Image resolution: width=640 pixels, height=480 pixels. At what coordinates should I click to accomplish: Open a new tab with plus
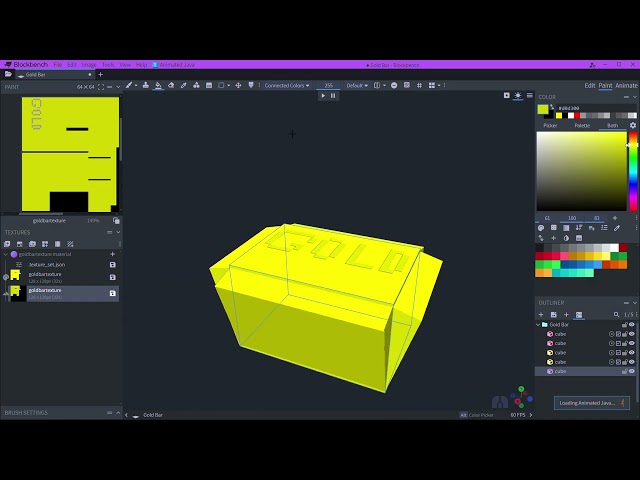click(x=100, y=74)
